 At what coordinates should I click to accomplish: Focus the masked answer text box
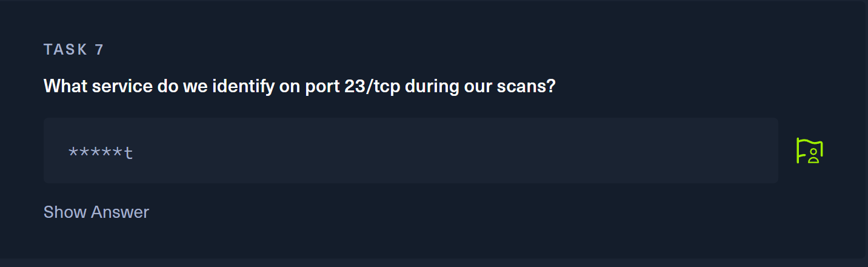410,150
